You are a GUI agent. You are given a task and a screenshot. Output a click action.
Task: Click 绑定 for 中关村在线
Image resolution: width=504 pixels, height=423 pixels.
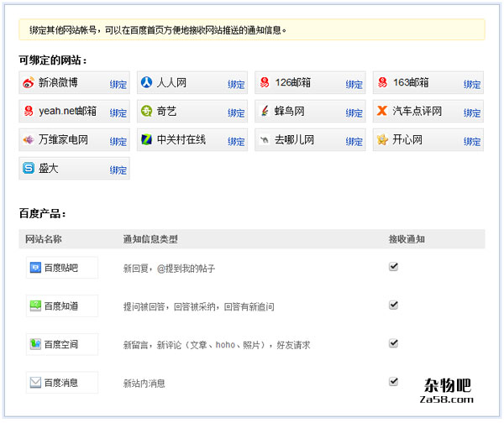click(236, 142)
